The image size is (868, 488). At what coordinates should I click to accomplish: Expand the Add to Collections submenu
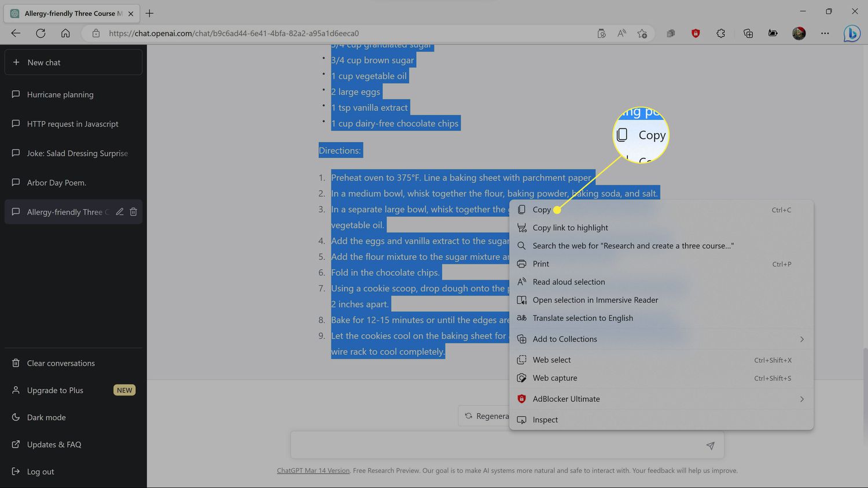801,339
